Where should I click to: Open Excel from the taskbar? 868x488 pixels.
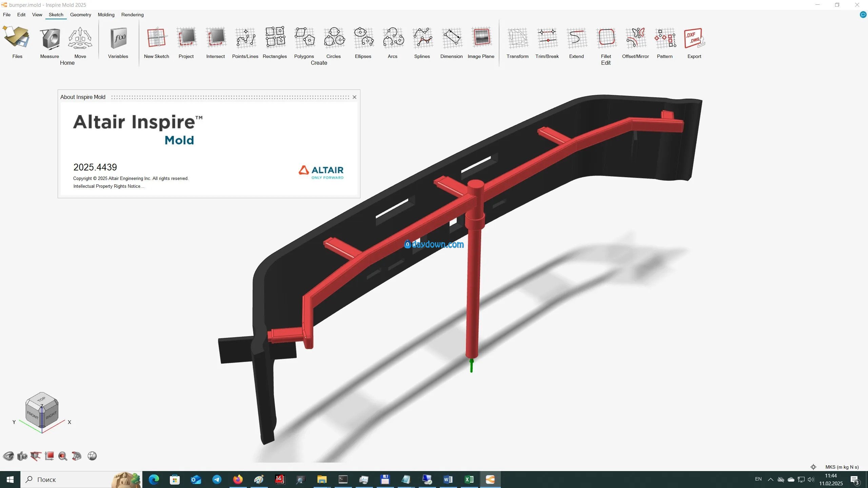469,480
